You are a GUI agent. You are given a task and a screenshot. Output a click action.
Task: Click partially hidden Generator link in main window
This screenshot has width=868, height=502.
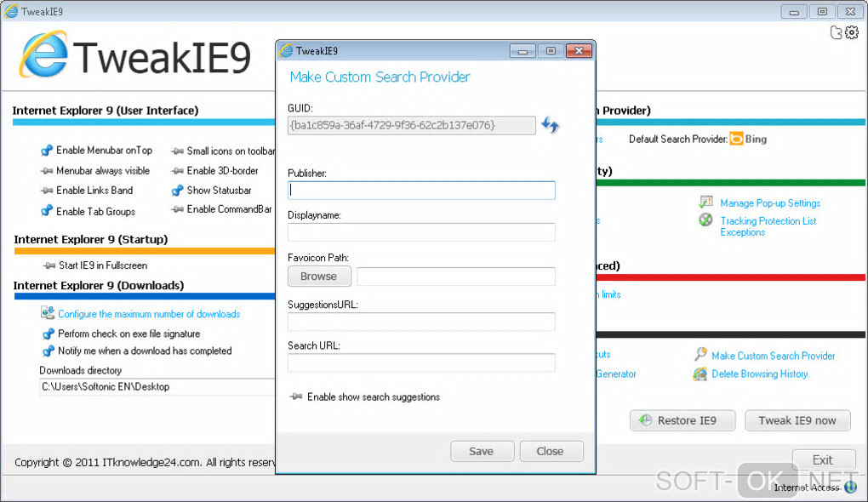pos(616,374)
